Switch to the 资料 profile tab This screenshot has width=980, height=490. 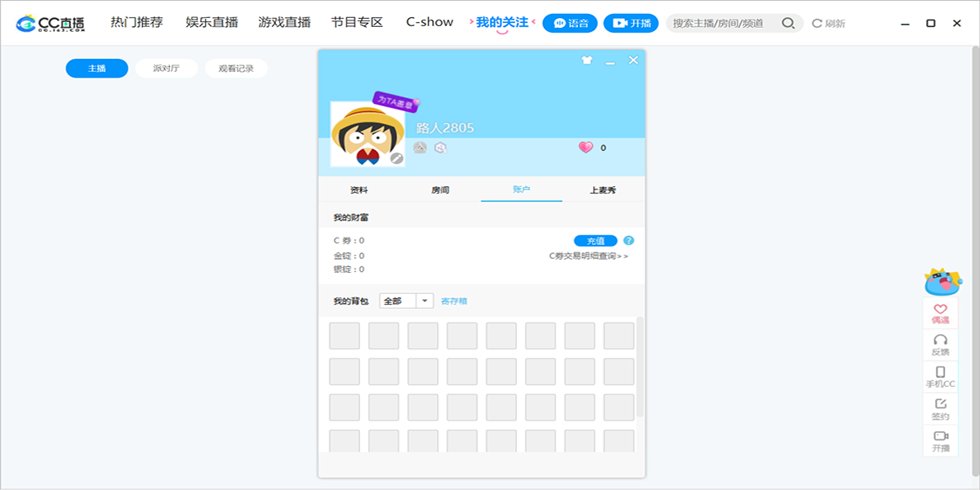[x=359, y=189]
